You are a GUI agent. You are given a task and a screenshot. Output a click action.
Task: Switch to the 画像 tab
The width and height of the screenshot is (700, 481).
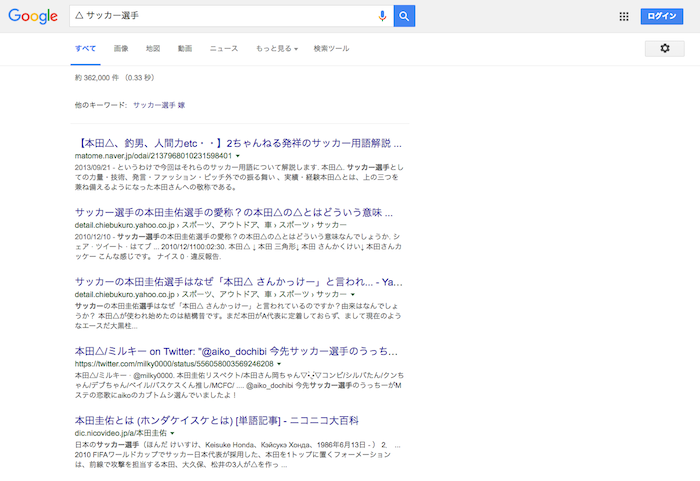tap(121, 48)
